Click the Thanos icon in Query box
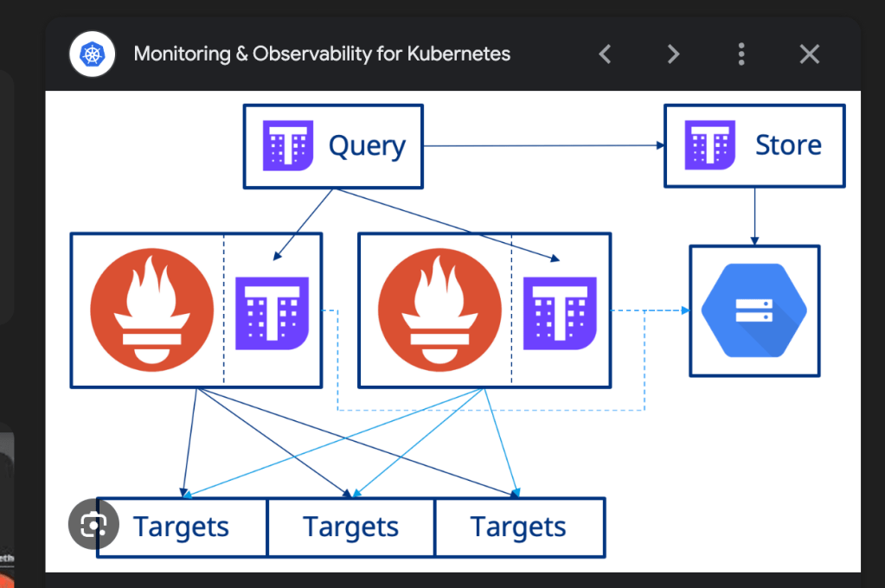The height and width of the screenshot is (588, 885). click(x=288, y=145)
